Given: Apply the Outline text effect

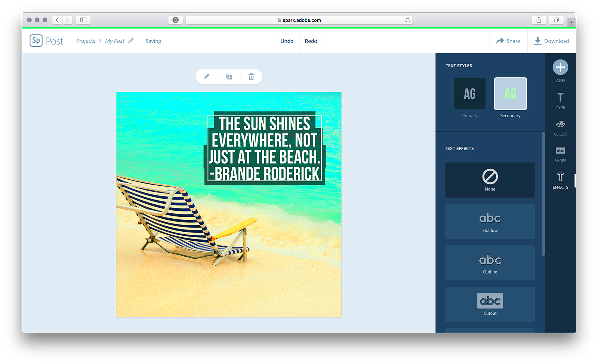Looking at the screenshot, I should 490,263.
